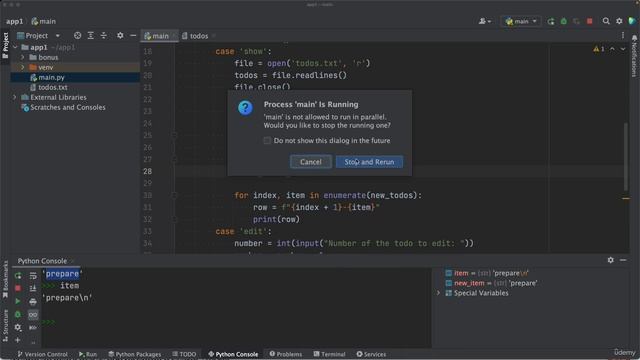Open Python Console panel gear options
Screen dimensions: 640x360
610,260
